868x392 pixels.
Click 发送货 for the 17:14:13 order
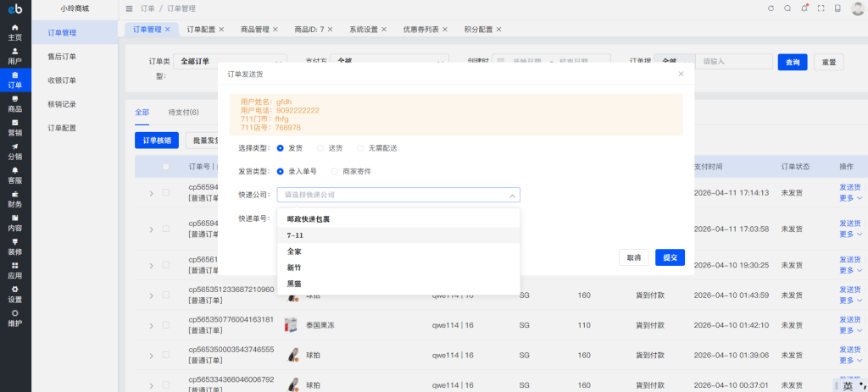pos(849,187)
